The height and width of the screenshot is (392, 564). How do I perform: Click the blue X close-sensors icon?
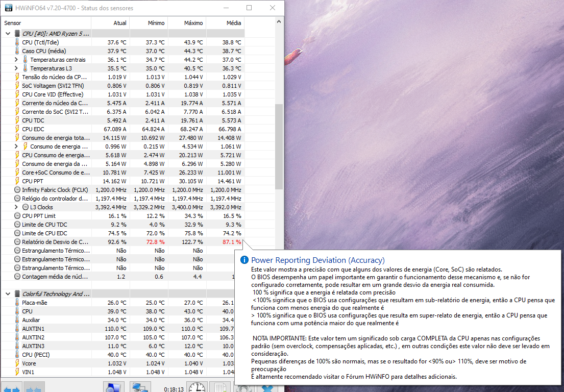point(267,389)
